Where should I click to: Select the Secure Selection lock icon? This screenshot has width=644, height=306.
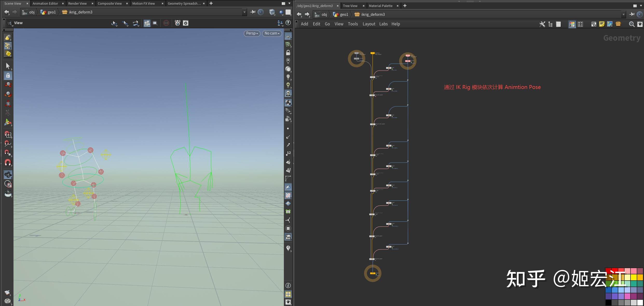coord(8,75)
